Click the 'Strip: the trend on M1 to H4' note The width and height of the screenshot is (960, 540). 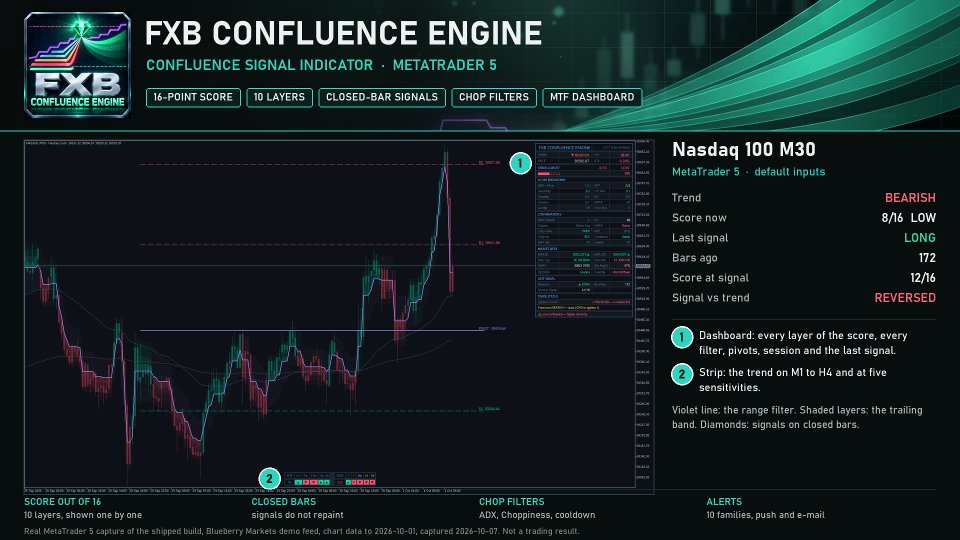pos(793,380)
